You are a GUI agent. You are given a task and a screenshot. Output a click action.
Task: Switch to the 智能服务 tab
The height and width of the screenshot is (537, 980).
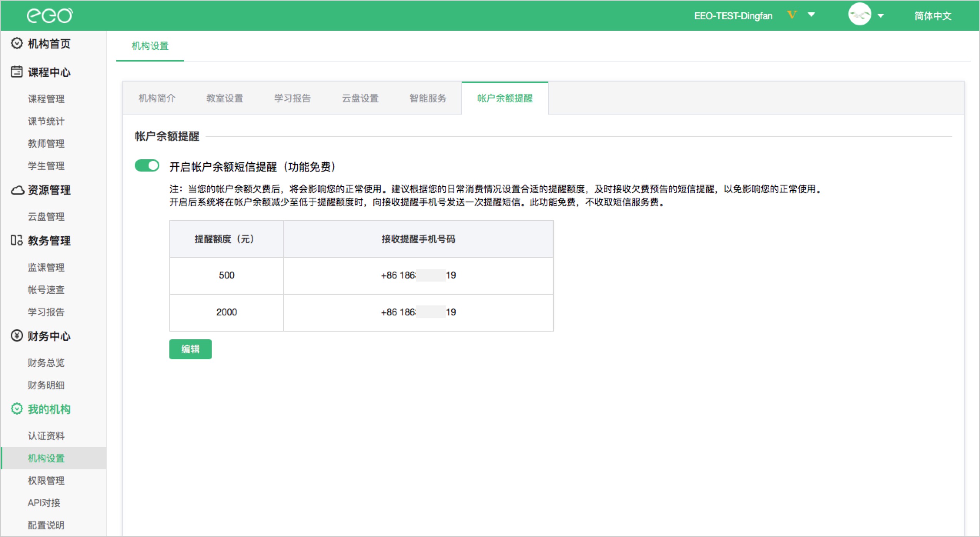tap(428, 98)
